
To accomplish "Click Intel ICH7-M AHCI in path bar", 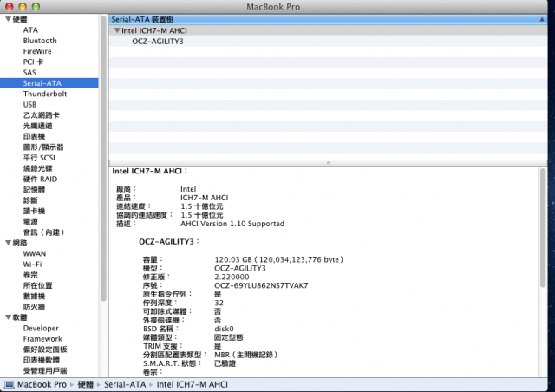I will pos(193,384).
